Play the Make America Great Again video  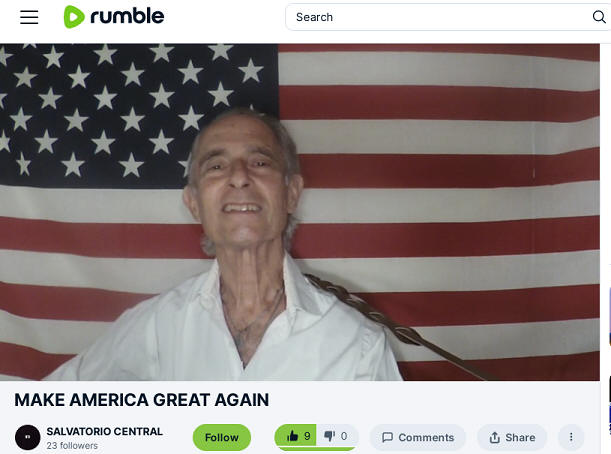(x=300, y=212)
